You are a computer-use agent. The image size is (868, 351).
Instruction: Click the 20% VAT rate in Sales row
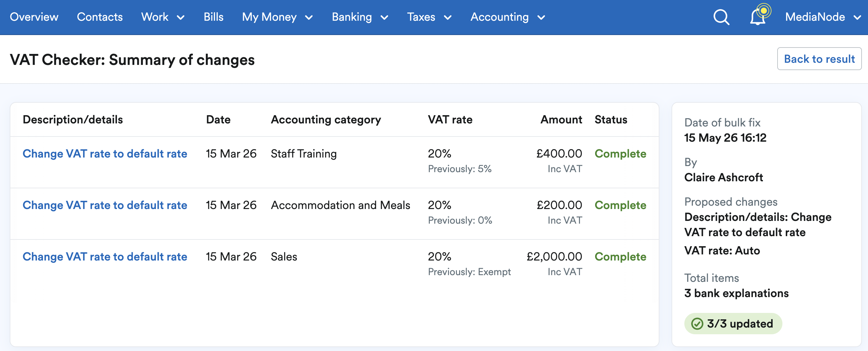pos(439,257)
